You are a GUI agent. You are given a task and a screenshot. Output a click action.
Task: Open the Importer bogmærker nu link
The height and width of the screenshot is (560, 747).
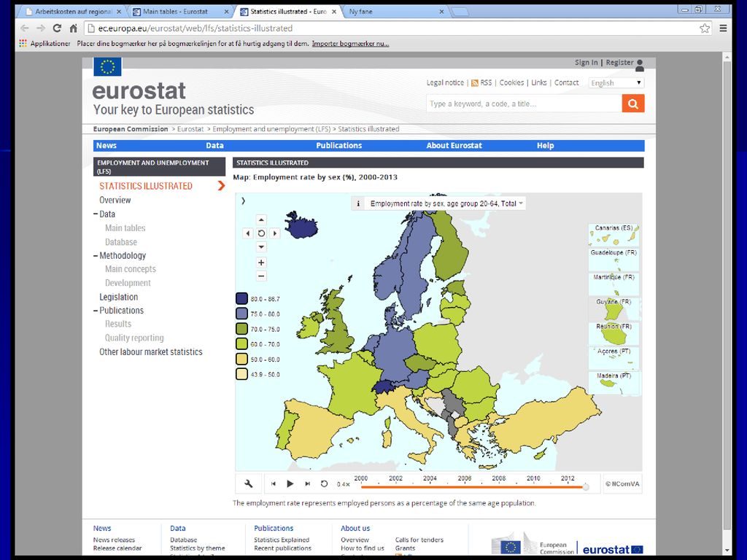tap(351, 43)
